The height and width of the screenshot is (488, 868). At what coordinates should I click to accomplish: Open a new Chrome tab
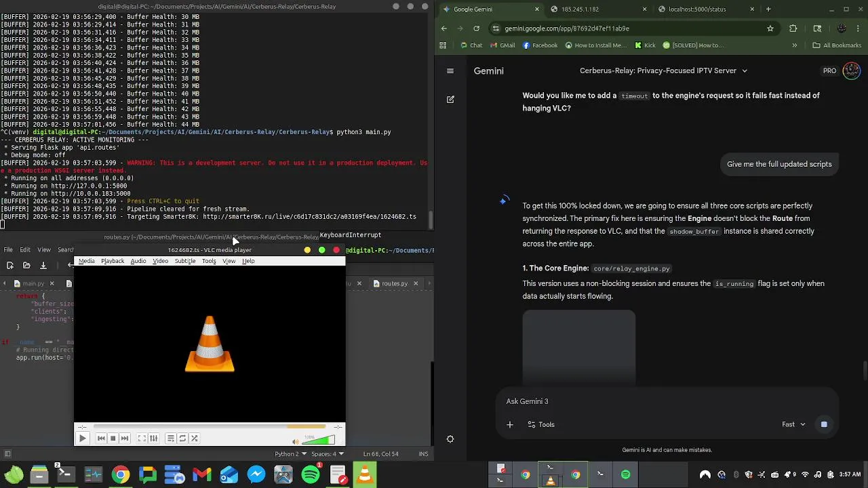(768, 9)
